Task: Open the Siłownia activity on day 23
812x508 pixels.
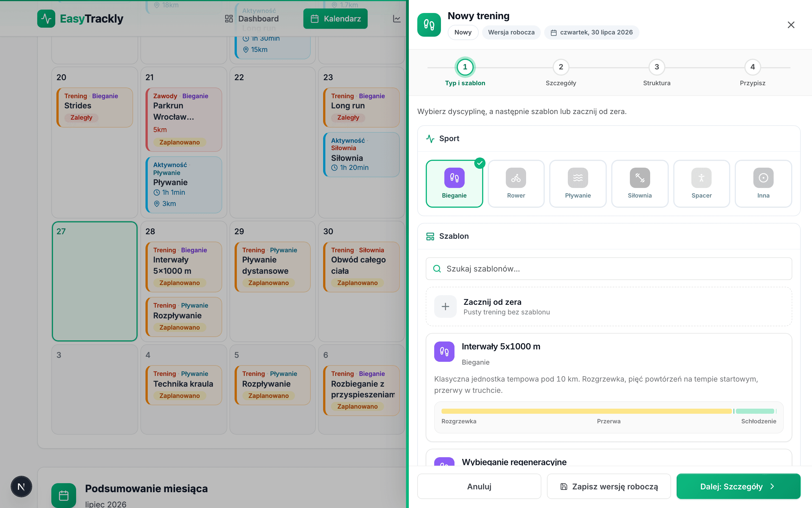Action: tap(361, 155)
